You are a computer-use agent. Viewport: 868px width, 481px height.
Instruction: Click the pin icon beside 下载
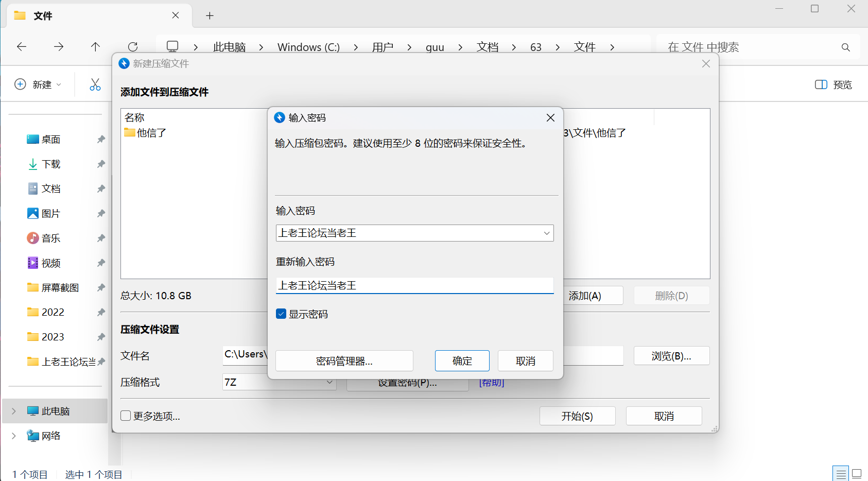click(x=101, y=164)
